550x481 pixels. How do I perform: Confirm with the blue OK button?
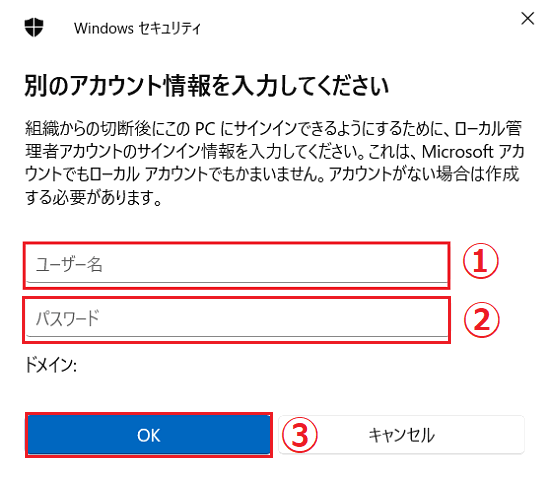(x=149, y=435)
